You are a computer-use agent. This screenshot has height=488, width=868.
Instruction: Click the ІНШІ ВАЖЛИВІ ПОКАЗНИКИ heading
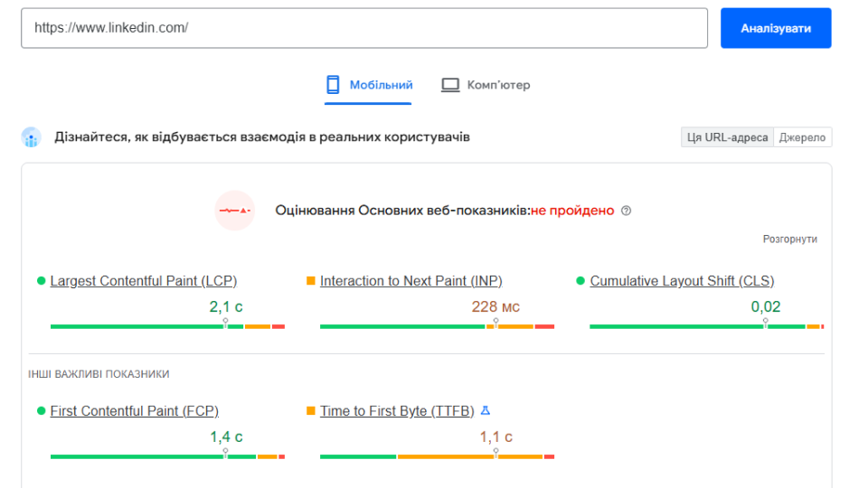click(99, 374)
